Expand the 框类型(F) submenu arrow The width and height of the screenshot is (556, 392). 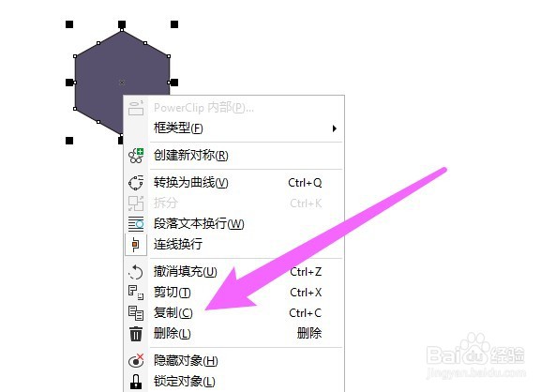[334, 128]
